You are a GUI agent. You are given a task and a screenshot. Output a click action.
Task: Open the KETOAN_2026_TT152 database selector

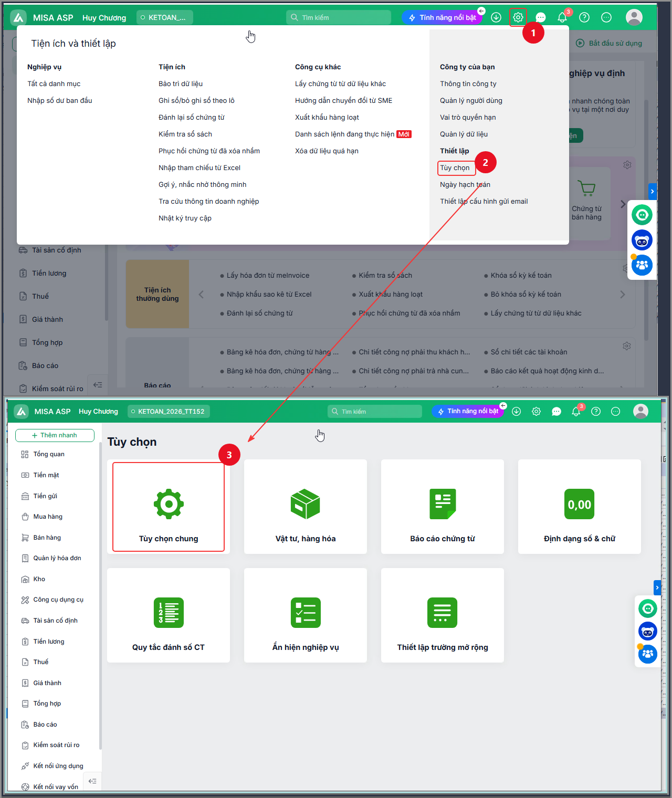click(169, 412)
